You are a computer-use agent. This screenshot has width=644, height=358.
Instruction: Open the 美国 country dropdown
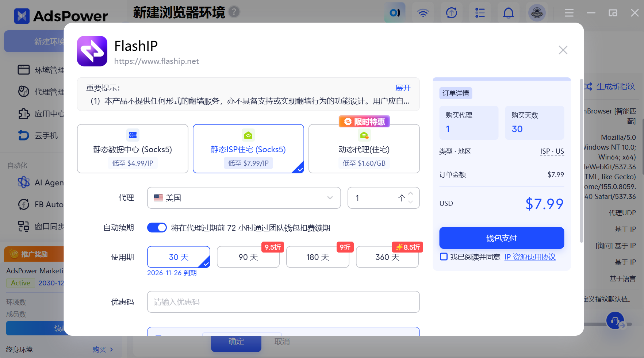pyautogui.click(x=244, y=198)
